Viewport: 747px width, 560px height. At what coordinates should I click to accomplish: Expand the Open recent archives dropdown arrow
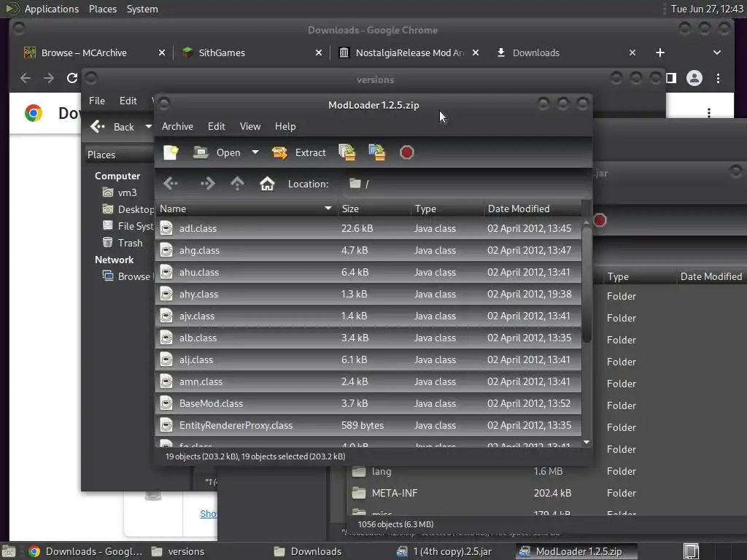pos(255,152)
